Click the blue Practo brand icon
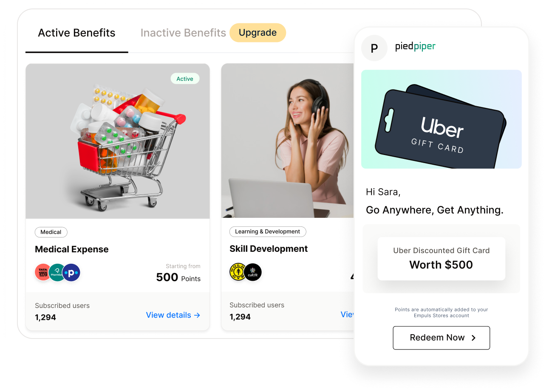 [x=71, y=272]
